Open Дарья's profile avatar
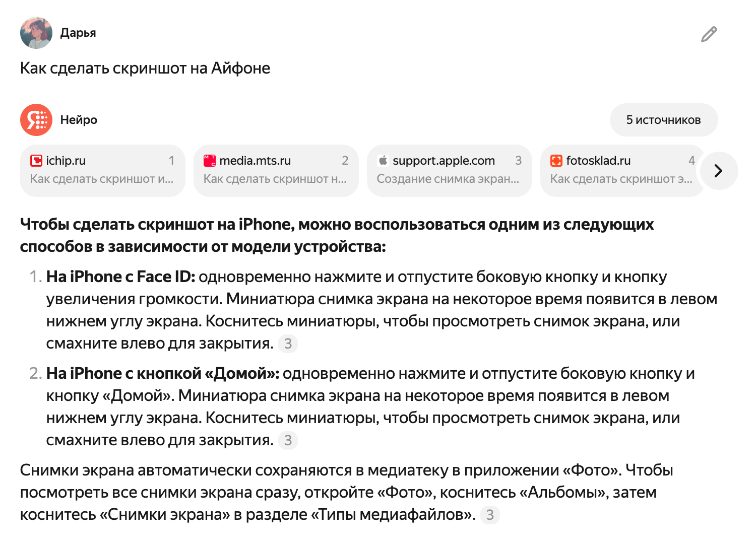 (x=36, y=33)
